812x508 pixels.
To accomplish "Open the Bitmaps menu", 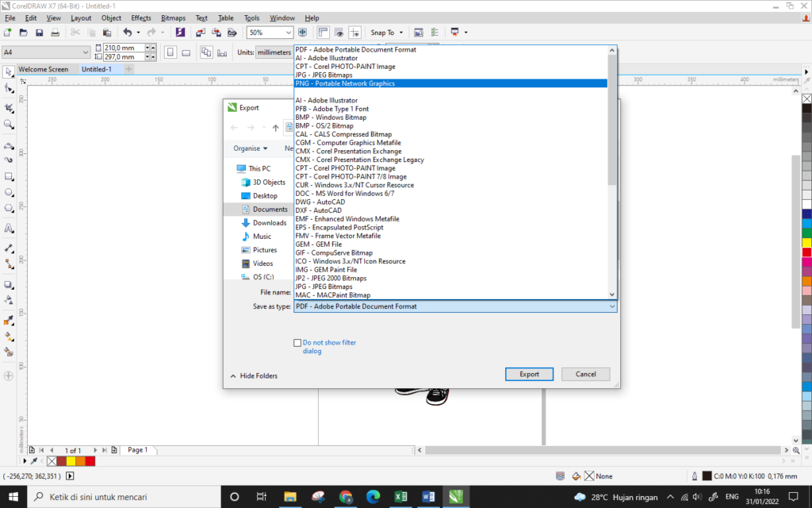I will pyautogui.click(x=173, y=17).
